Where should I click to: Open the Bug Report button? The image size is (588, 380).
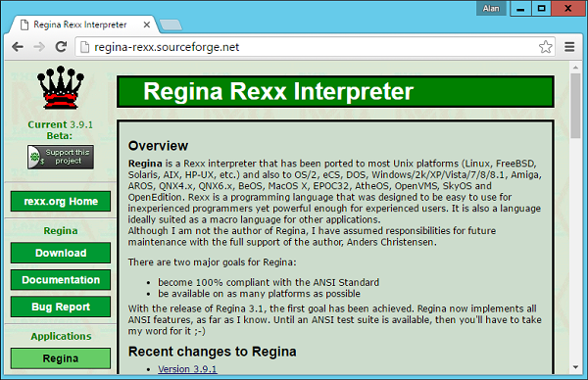click(x=61, y=307)
